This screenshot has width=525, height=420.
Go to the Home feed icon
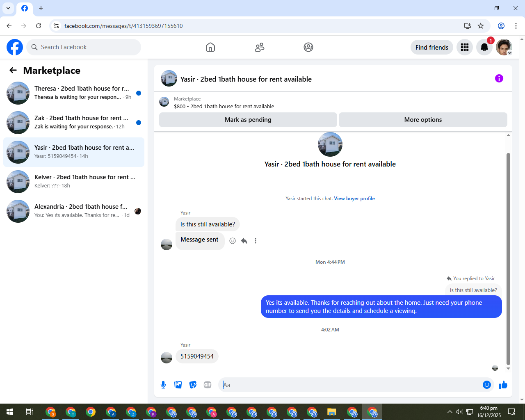tap(210, 47)
